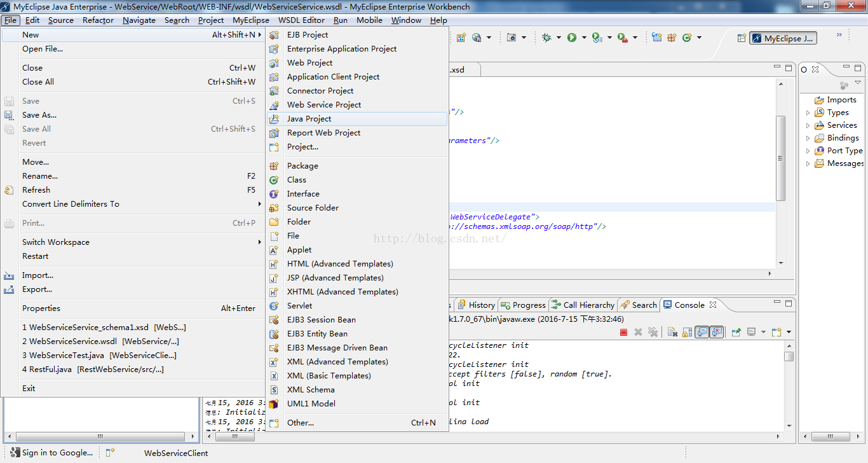Open the WSDL Editor menu

coord(301,20)
